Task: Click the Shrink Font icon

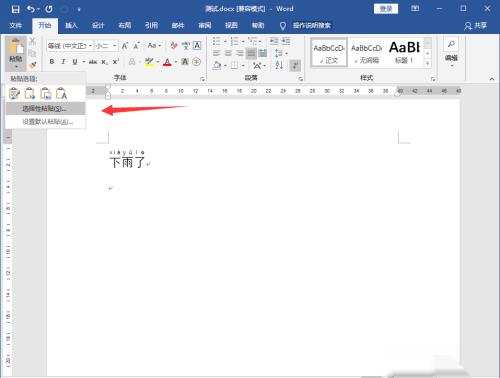Action: (x=136, y=46)
